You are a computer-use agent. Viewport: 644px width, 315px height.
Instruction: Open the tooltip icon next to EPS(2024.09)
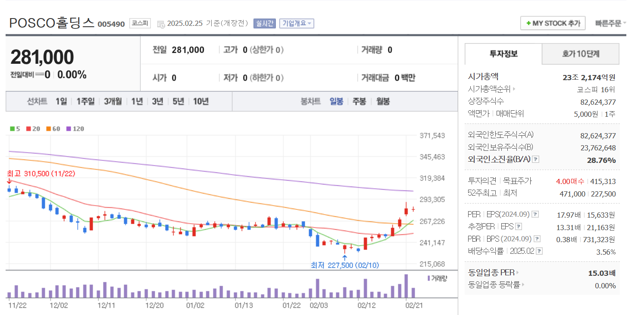pyautogui.click(x=535, y=214)
